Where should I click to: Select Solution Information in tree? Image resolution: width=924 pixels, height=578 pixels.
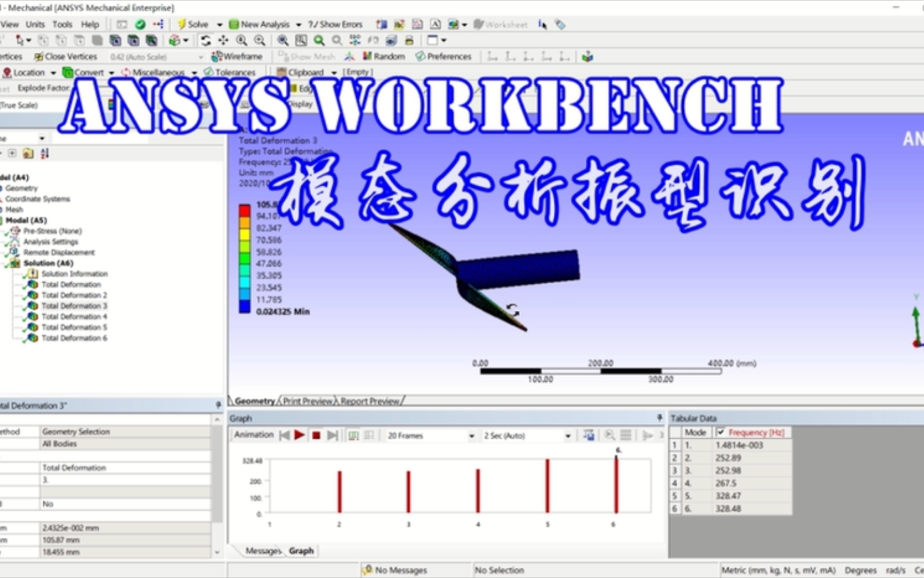click(74, 273)
